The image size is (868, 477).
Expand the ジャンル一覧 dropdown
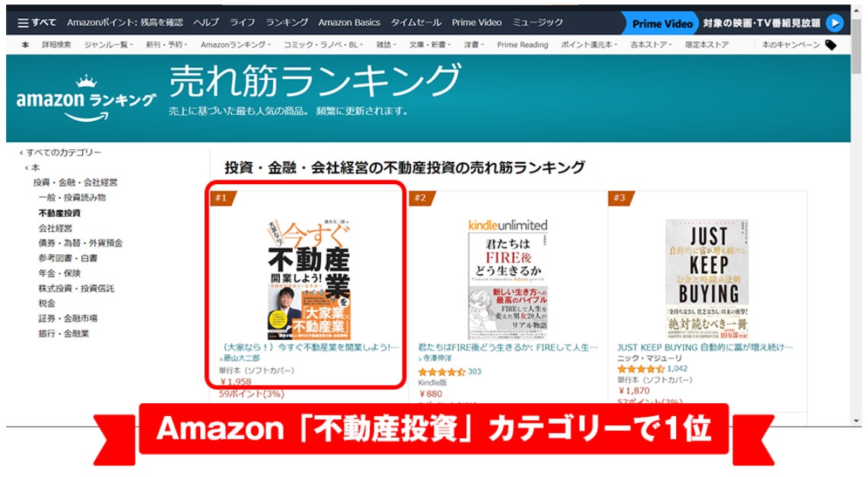tap(108, 45)
